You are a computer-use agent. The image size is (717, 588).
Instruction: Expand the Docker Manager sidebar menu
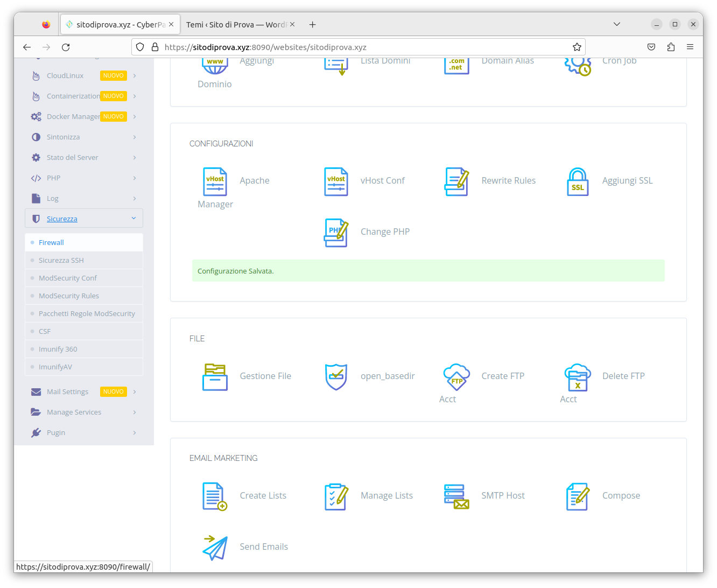(x=84, y=117)
